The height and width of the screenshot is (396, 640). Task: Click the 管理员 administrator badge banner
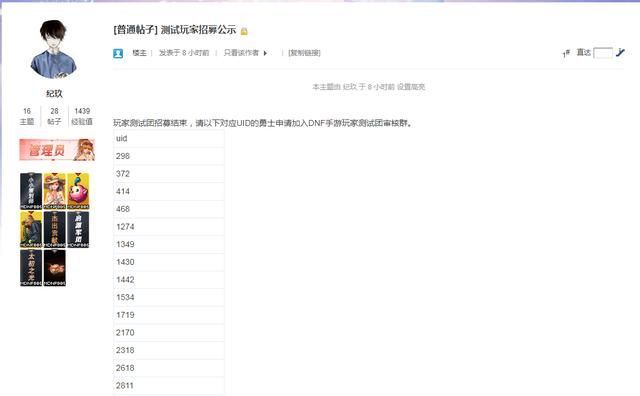pos(57,150)
